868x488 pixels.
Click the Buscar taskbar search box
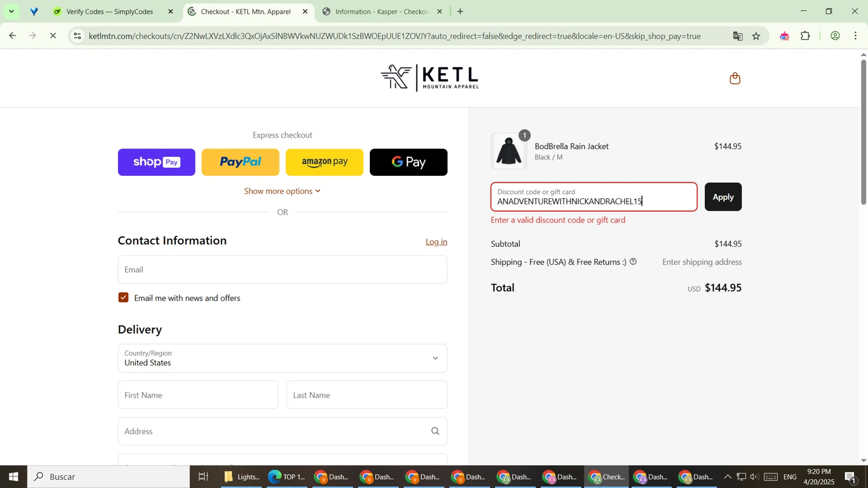[109, 477]
